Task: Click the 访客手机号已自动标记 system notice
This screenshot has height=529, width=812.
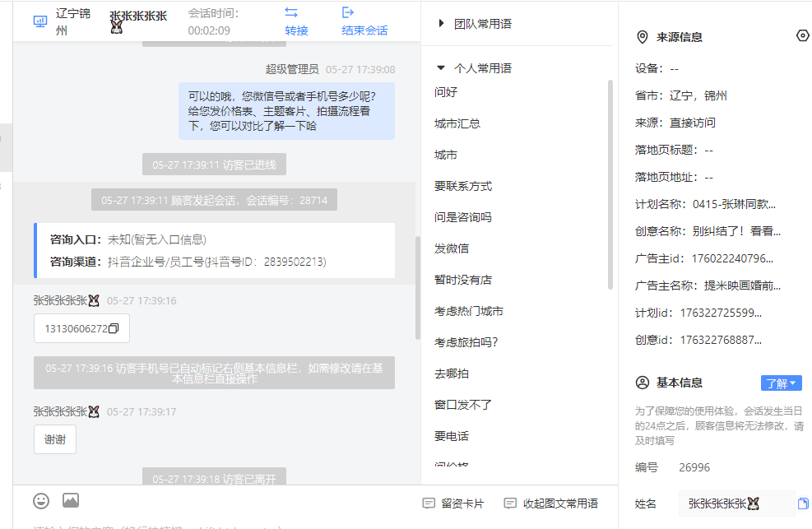Action: tap(215, 373)
